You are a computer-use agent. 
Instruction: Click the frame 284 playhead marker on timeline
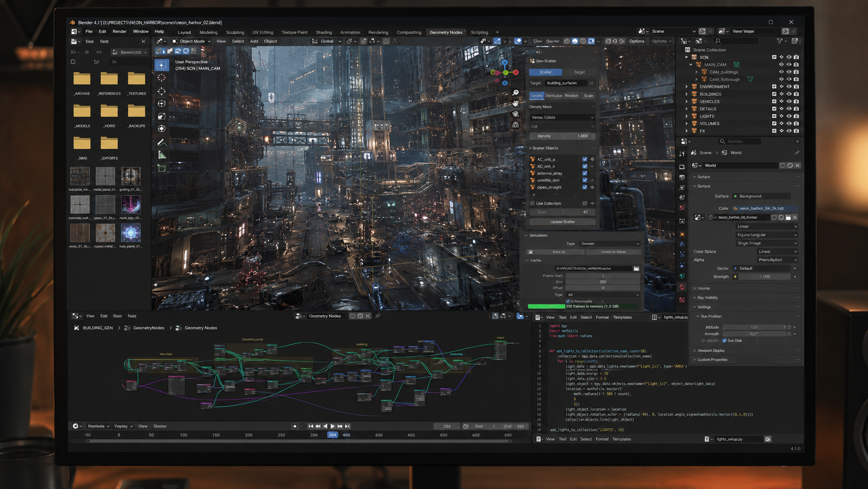[x=332, y=435]
